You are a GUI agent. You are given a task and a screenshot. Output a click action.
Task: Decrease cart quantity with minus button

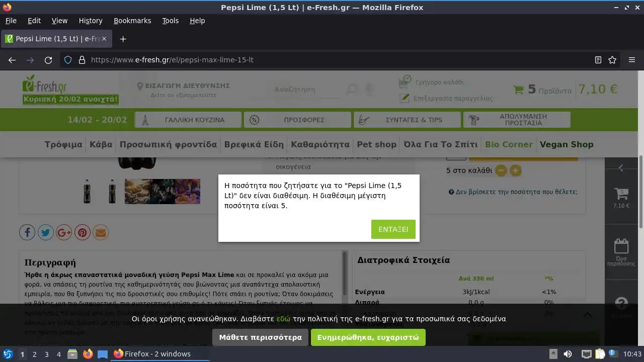501,170
